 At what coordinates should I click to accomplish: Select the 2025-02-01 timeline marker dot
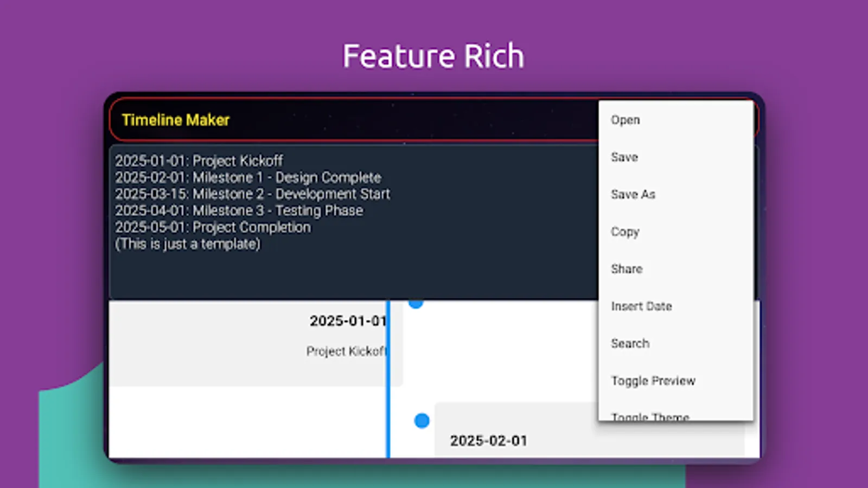point(420,420)
